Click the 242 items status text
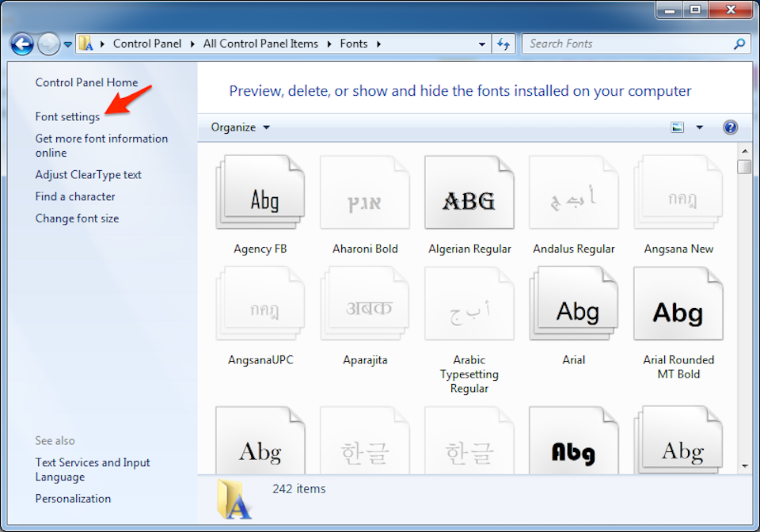Screen dimensions: 760x532 tap(299, 489)
